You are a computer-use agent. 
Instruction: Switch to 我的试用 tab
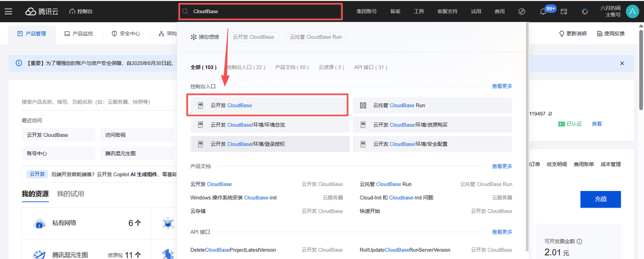pos(70,194)
